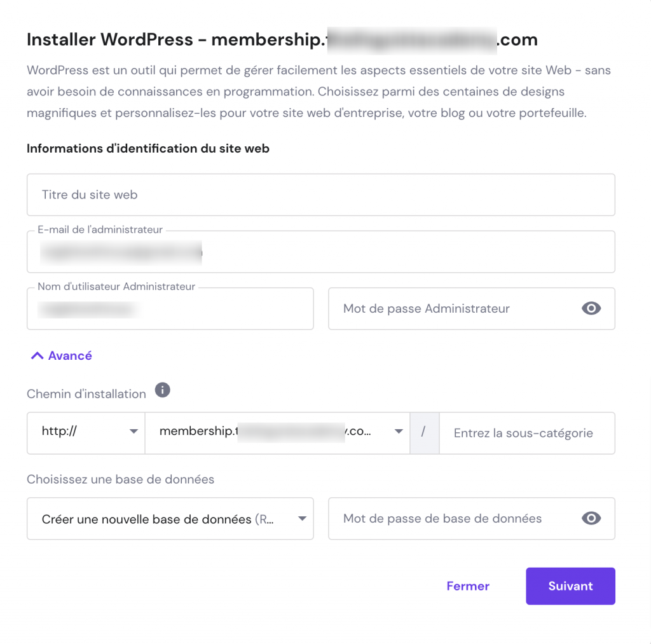The height and width of the screenshot is (644, 651).
Task: Open the http:// protocol dropdown arrow
Action: 134,433
